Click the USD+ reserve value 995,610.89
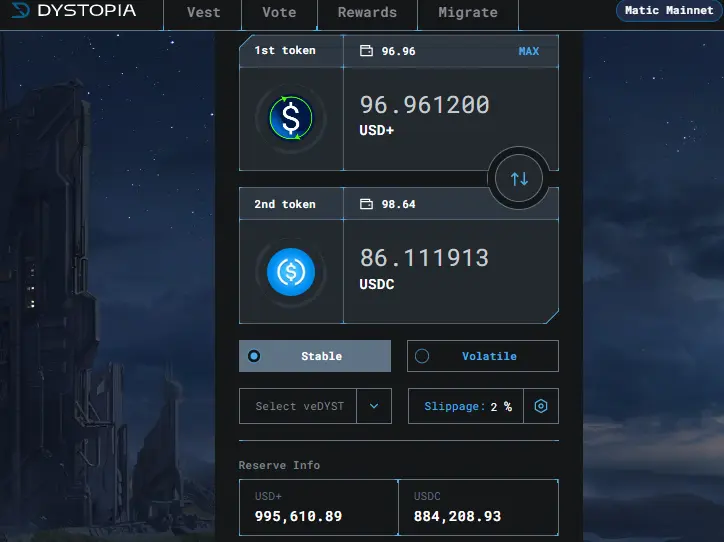 (298, 516)
